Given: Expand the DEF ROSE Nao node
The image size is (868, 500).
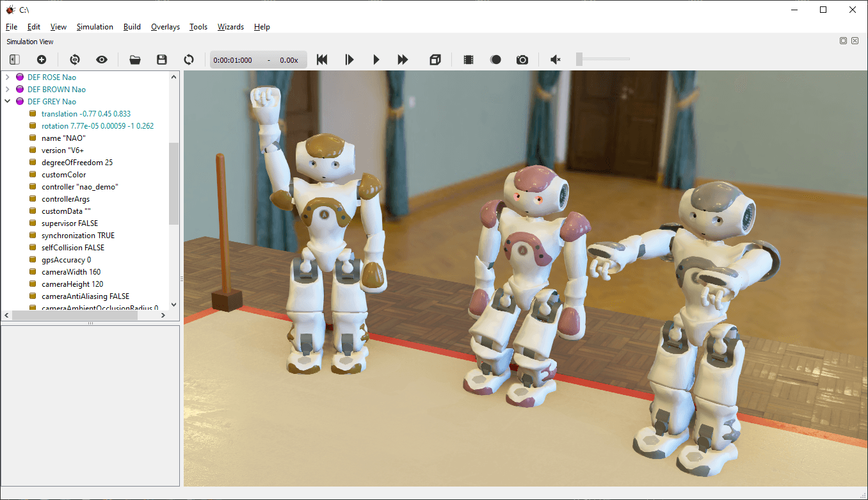Looking at the screenshot, I should pyautogui.click(x=8, y=77).
